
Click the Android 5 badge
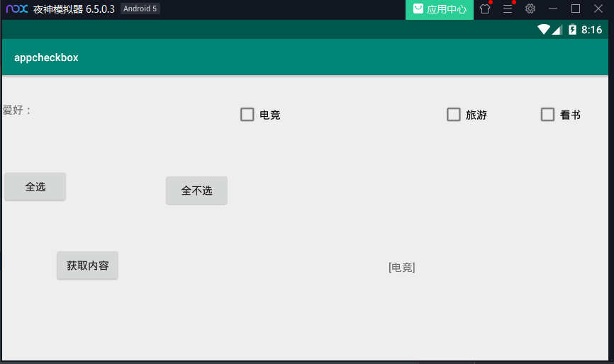click(x=140, y=8)
